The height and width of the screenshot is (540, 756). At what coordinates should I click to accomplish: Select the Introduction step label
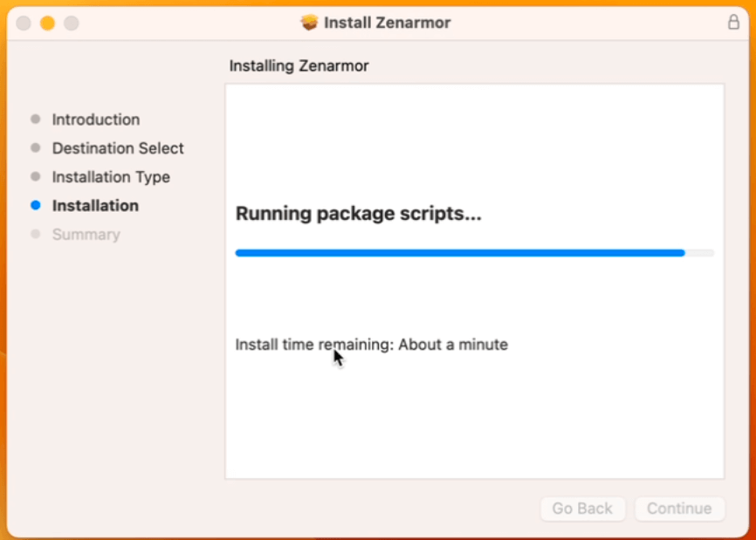pos(96,120)
